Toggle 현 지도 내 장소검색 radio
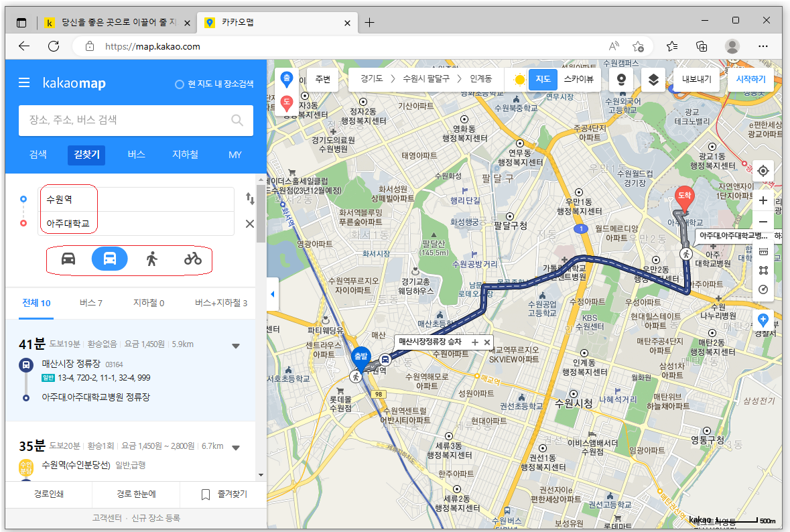Viewport: 790px width, 532px height. coord(179,84)
